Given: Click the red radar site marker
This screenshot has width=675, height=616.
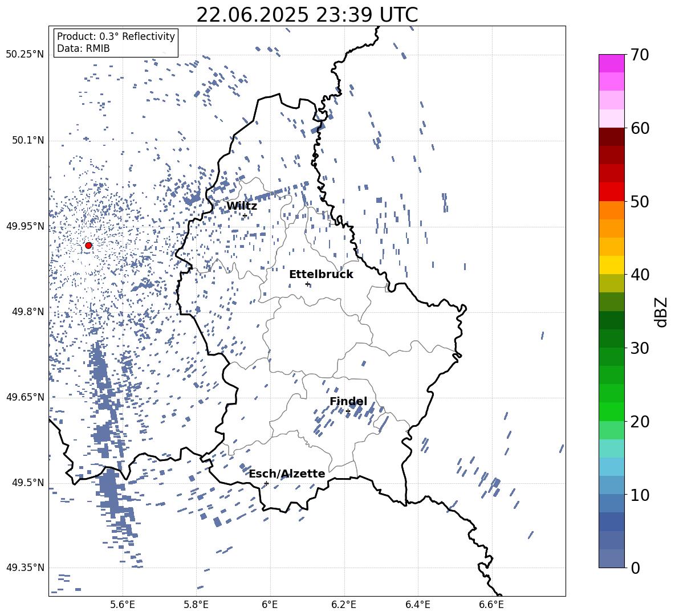Looking at the screenshot, I should (x=88, y=246).
